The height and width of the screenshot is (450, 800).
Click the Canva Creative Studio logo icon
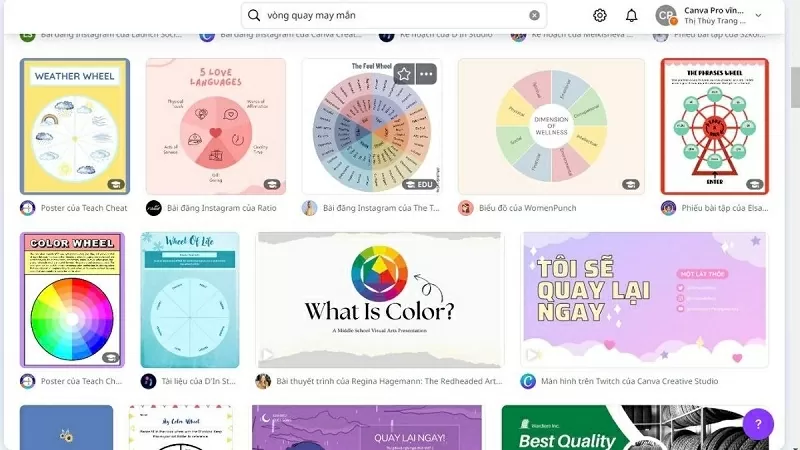[x=528, y=381]
